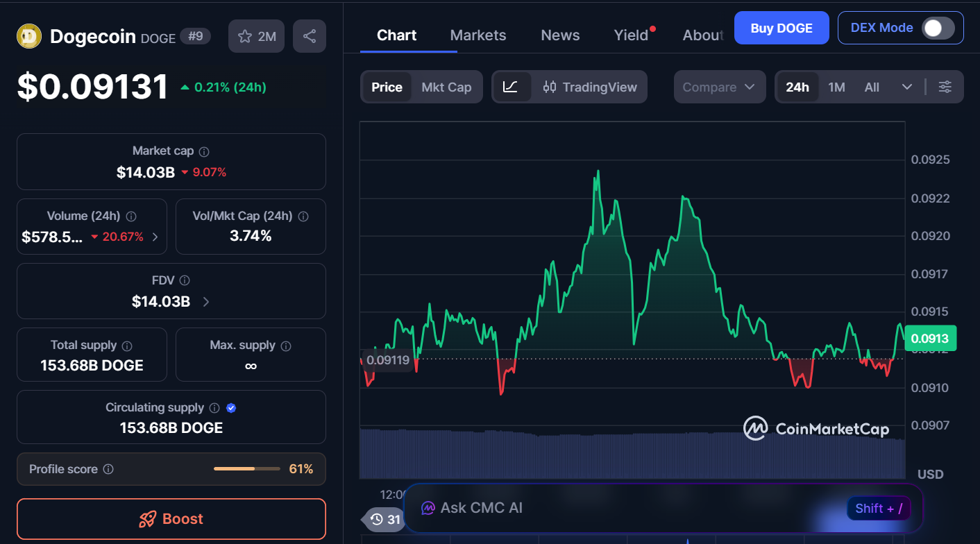Open the share icon next to the star

click(308, 36)
